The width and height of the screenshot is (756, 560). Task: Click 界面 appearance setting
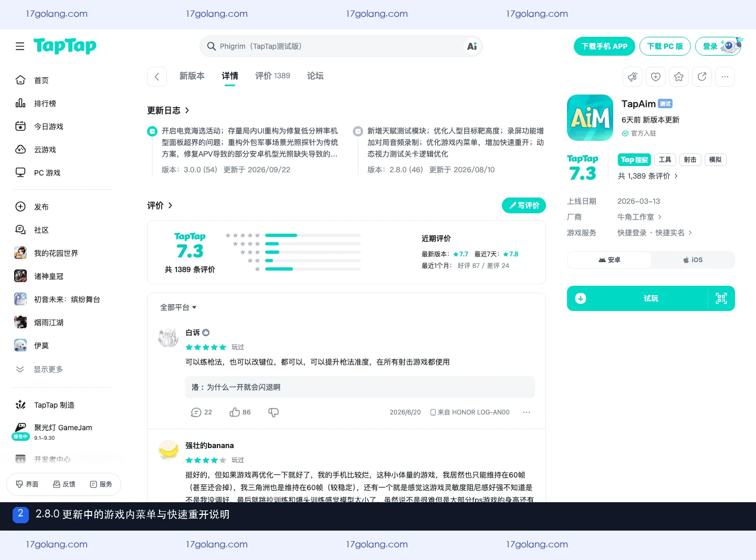(x=27, y=484)
